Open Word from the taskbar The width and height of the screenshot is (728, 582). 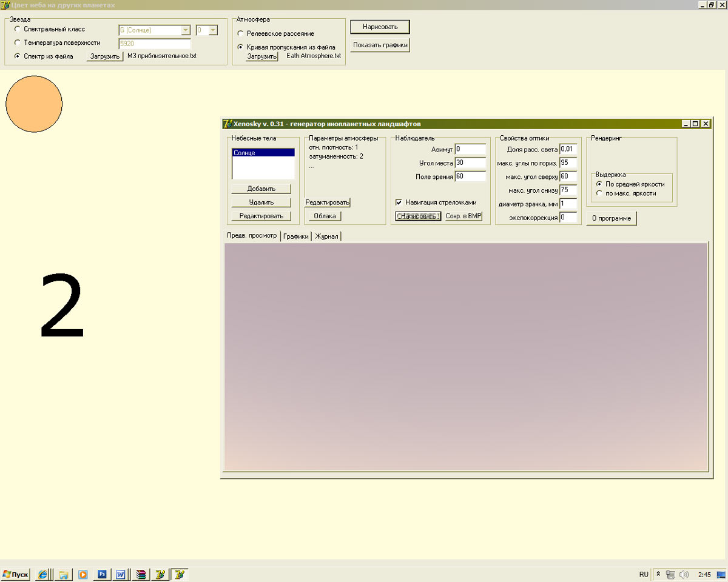click(x=121, y=574)
